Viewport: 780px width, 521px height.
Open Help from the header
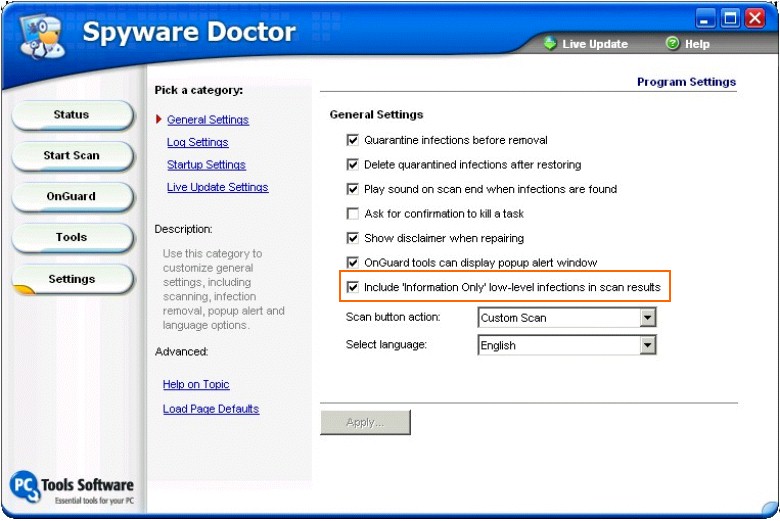pyautogui.click(x=697, y=44)
